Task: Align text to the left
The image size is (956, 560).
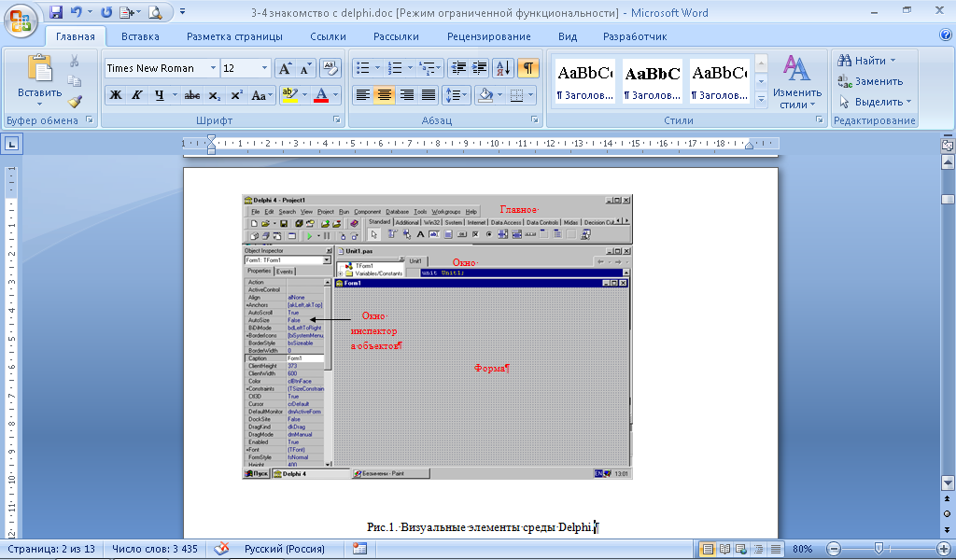Action: pyautogui.click(x=363, y=95)
